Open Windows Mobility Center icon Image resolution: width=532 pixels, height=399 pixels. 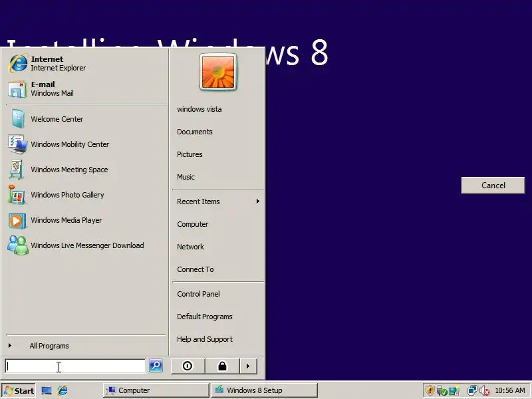pyautogui.click(x=18, y=144)
